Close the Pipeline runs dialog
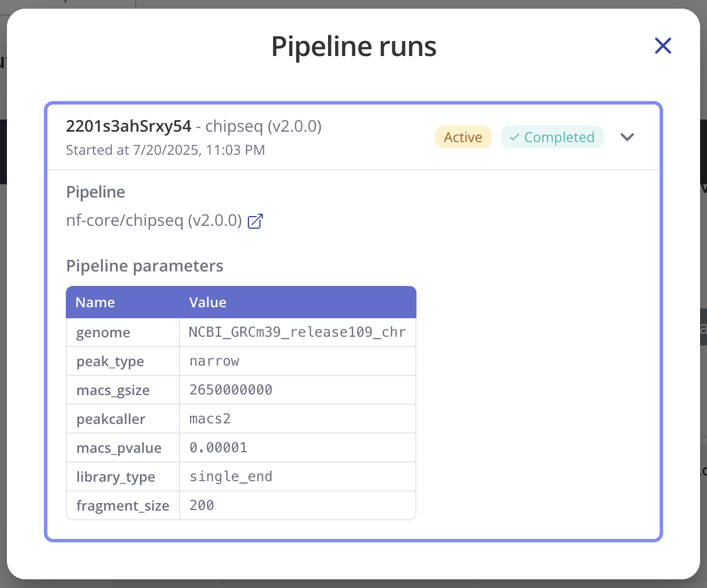The image size is (707, 588). click(x=663, y=46)
